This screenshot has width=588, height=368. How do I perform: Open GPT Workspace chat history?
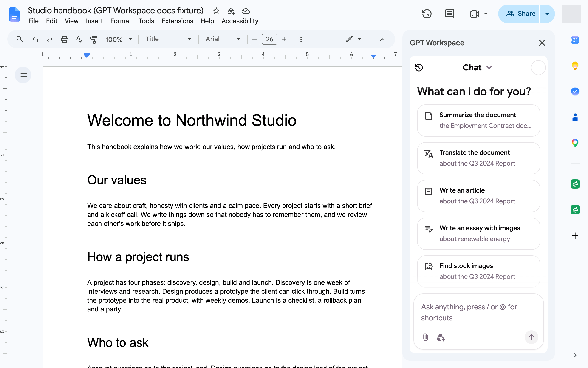point(419,67)
